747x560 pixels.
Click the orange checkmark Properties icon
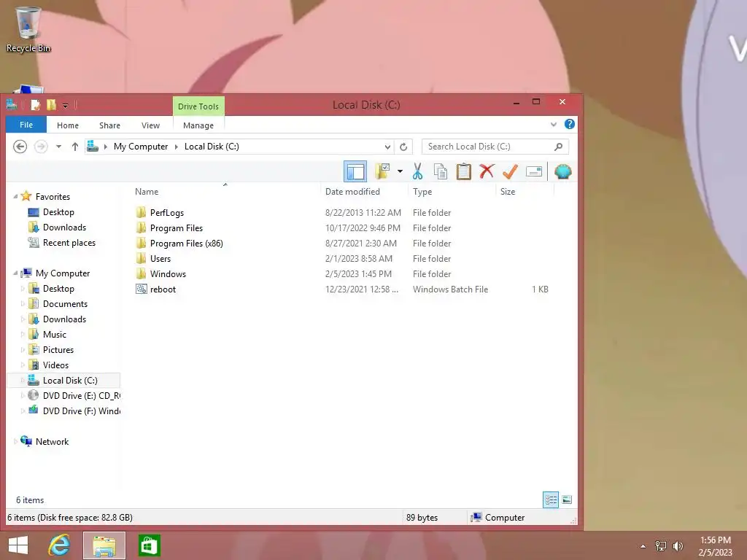click(x=510, y=171)
